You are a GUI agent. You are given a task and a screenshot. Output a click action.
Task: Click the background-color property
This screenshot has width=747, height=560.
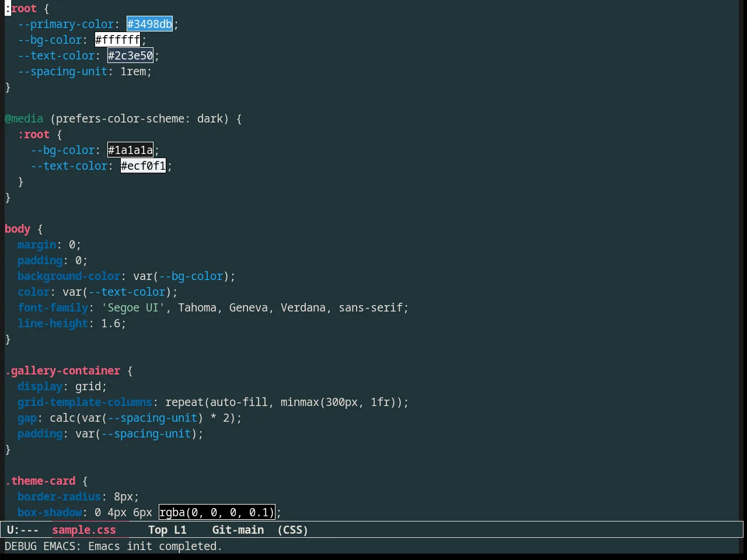[x=69, y=276]
